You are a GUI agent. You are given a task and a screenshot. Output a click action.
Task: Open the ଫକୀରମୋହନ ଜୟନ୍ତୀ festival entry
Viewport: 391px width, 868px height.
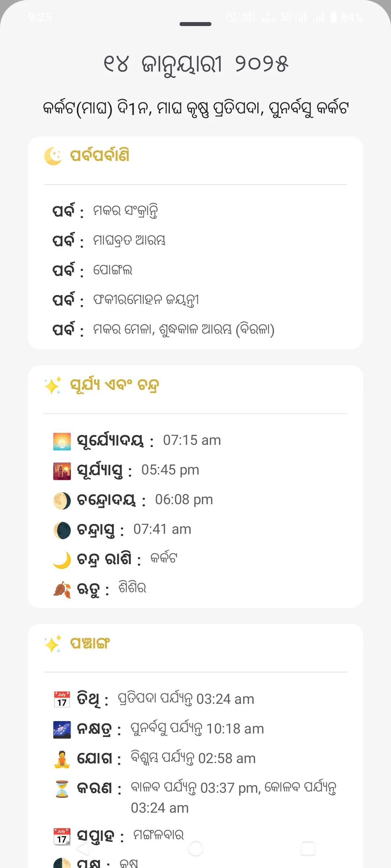[x=146, y=300]
